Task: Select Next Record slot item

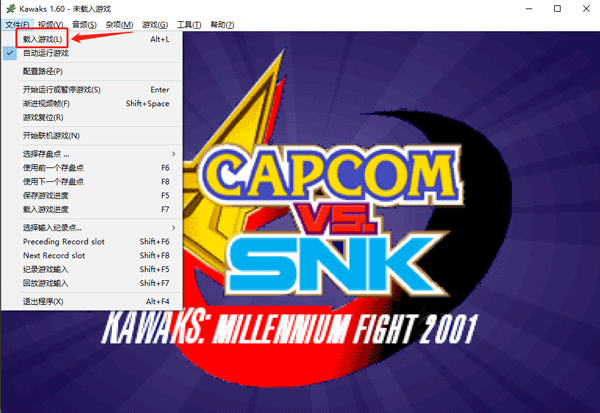Action: (x=91, y=255)
